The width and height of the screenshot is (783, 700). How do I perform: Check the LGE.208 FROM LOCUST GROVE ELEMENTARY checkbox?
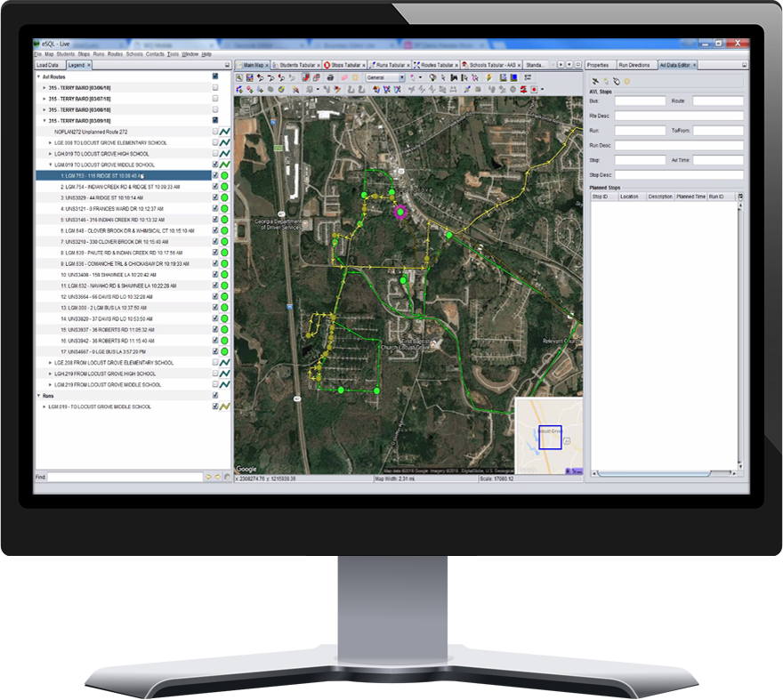pyautogui.click(x=215, y=362)
